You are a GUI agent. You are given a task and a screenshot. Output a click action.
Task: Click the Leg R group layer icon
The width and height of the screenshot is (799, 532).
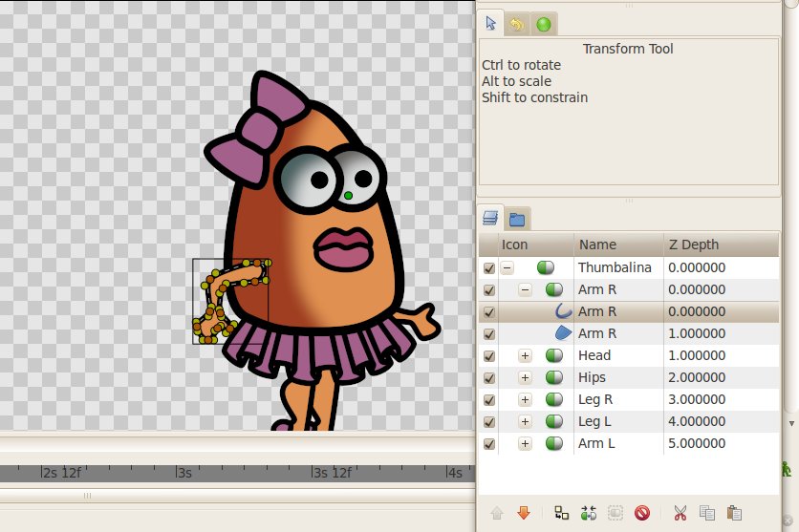tap(554, 399)
